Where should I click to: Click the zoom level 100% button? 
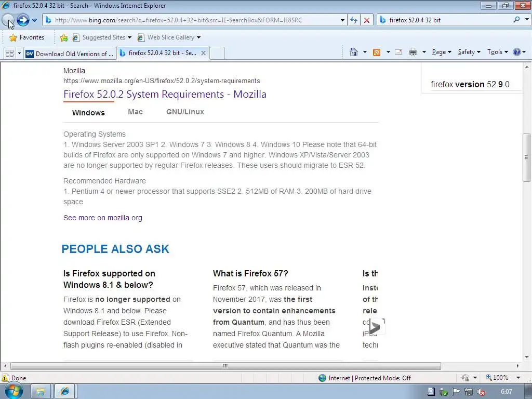tap(497, 378)
